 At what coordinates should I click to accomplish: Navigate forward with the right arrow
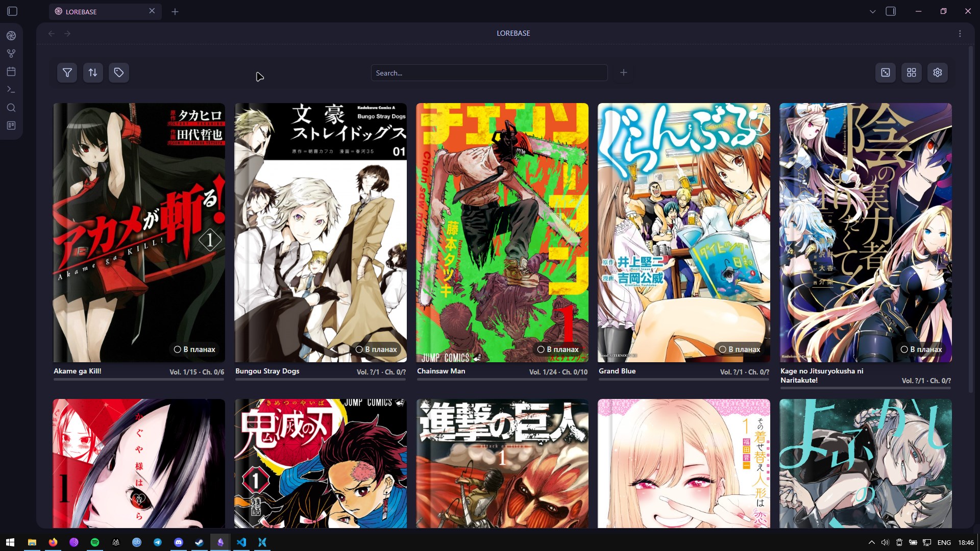click(x=67, y=33)
